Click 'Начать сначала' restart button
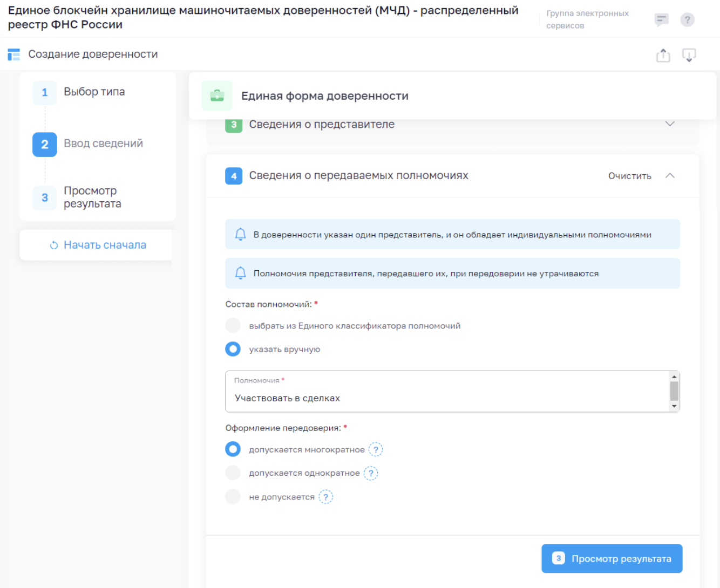This screenshot has width=720, height=588. point(98,245)
